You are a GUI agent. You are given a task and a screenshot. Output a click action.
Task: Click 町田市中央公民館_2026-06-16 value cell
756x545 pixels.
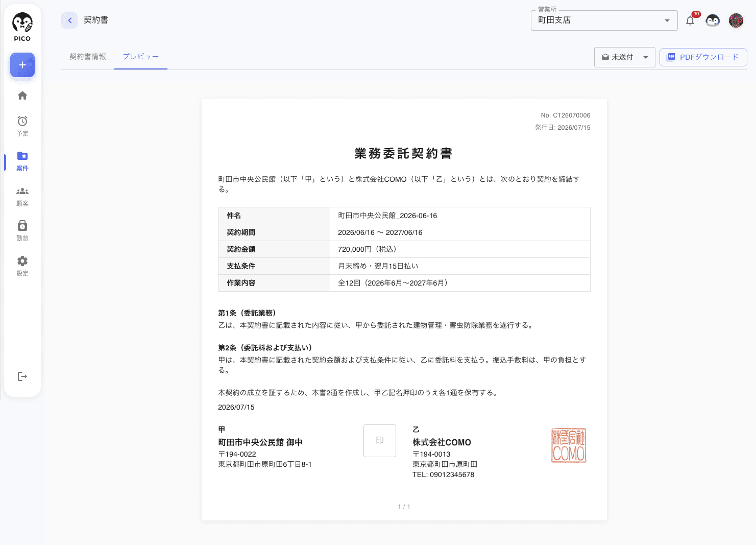pos(460,216)
